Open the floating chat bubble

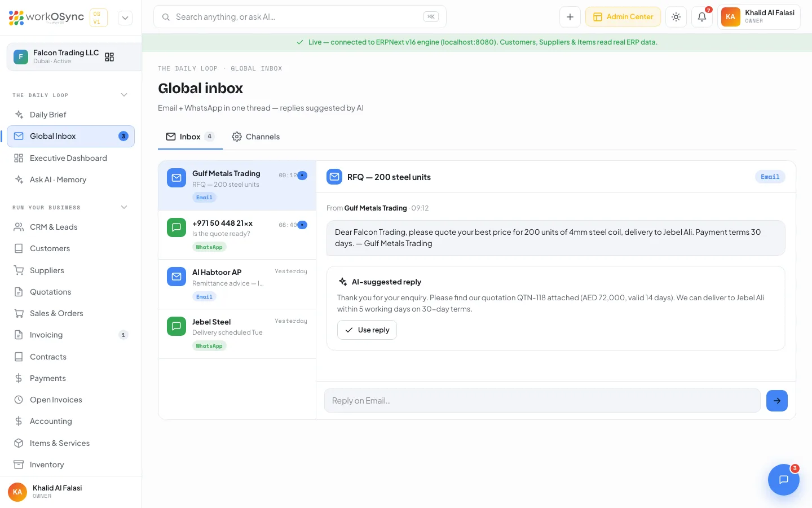pyautogui.click(x=784, y=480)
